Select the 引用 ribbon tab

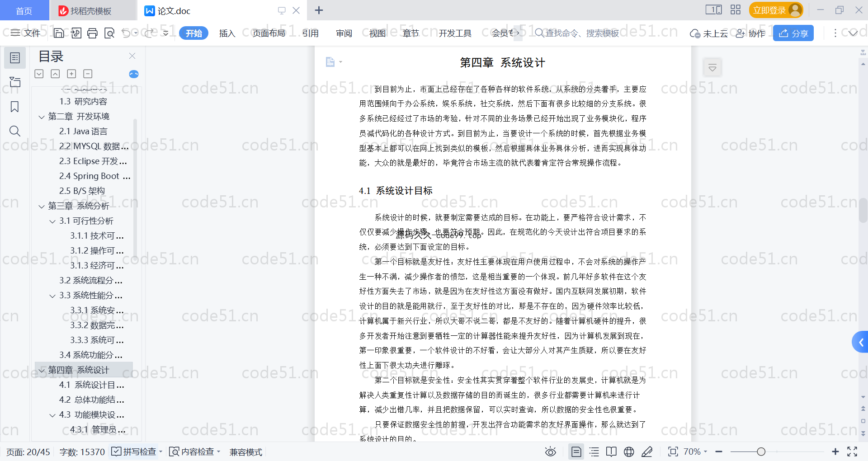point(311,33)
